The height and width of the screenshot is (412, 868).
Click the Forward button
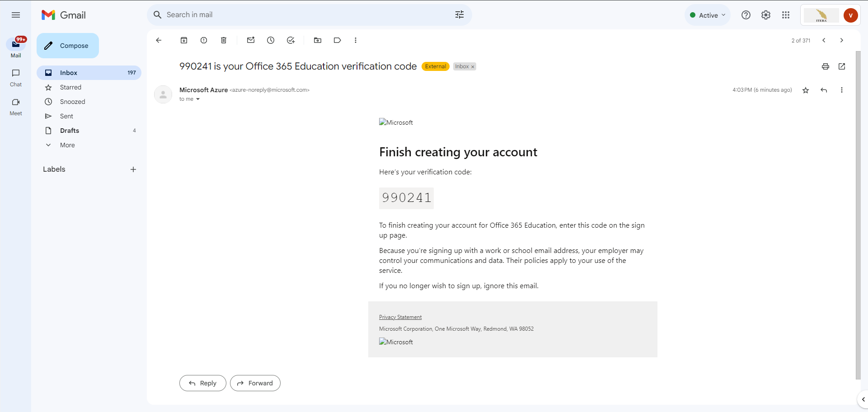coord(255,383)
